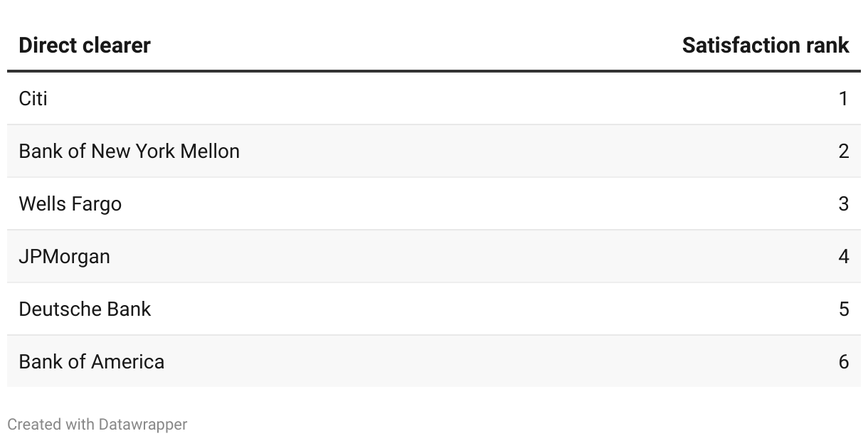This screenshot has width=868, height=441.
Task: Click rank 4 value for JPMorgan
Action: tap(844, 256)
